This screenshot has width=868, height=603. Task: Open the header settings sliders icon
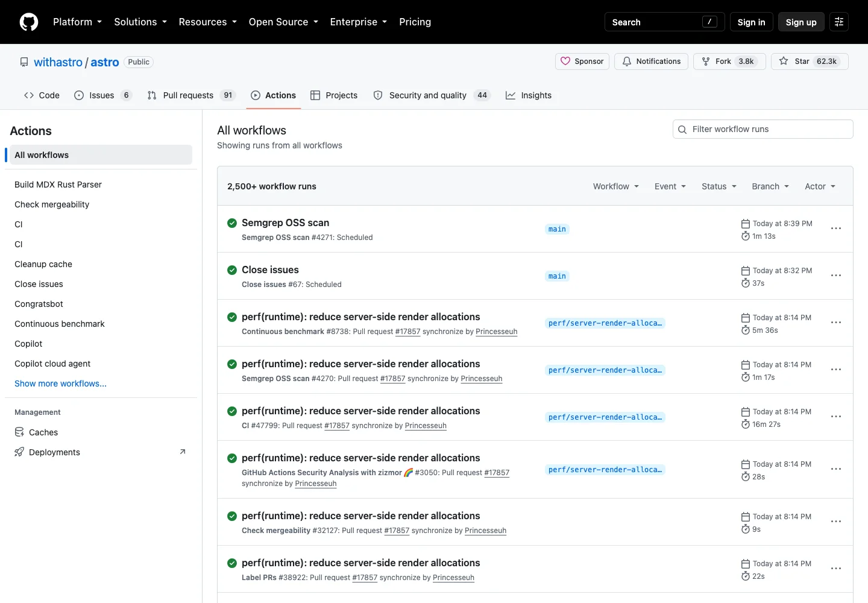[x=839, y=22]
